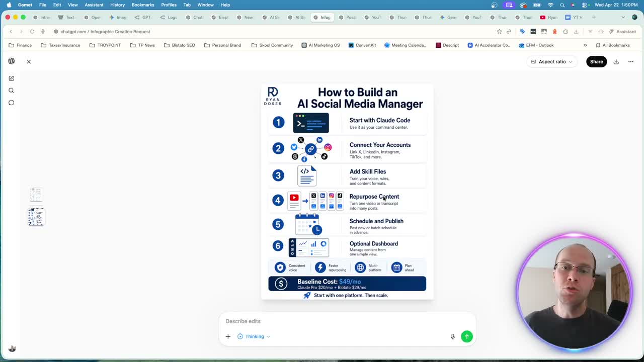The width and height of the screenshot is (644, 362).
Task: Switch to the Ryan YouTube tab
Action: pyautogui.click(x=548, y=17)
